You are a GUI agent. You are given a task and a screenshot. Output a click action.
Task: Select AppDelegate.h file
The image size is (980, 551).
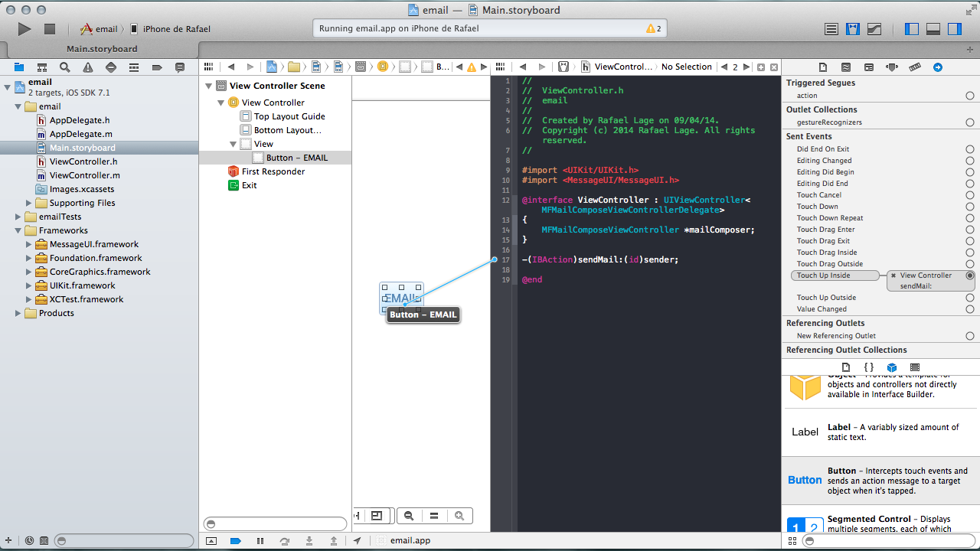click(80, 120)
